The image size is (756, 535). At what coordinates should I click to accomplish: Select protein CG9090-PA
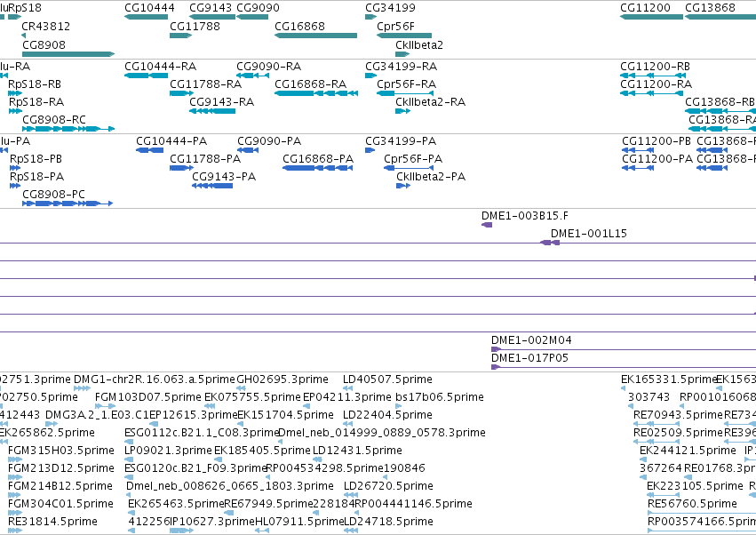248,150
